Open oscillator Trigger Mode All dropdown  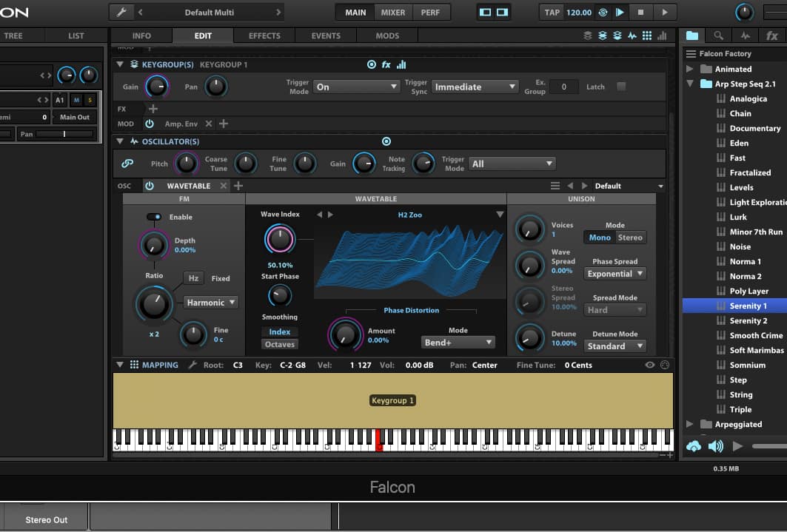click(512, 164)
